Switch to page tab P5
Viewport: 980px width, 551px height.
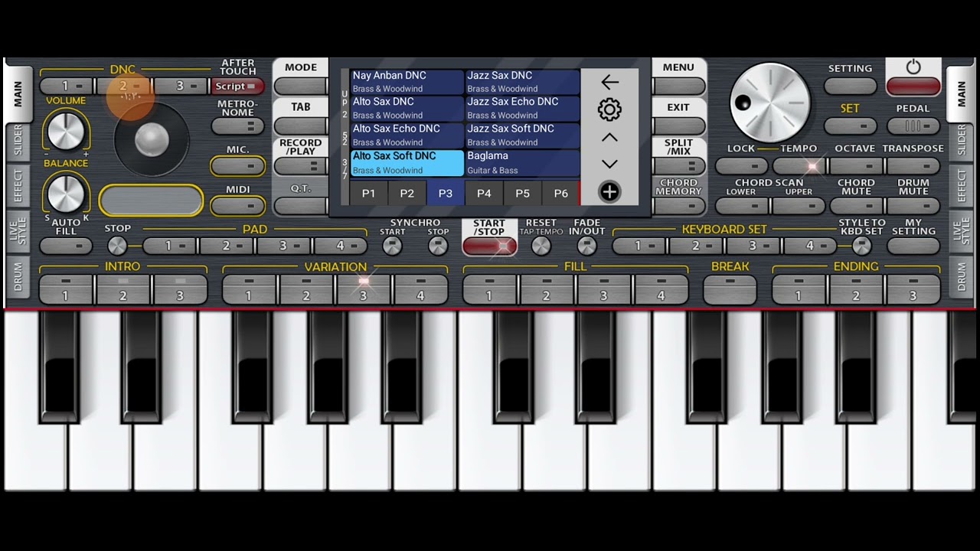522,193
